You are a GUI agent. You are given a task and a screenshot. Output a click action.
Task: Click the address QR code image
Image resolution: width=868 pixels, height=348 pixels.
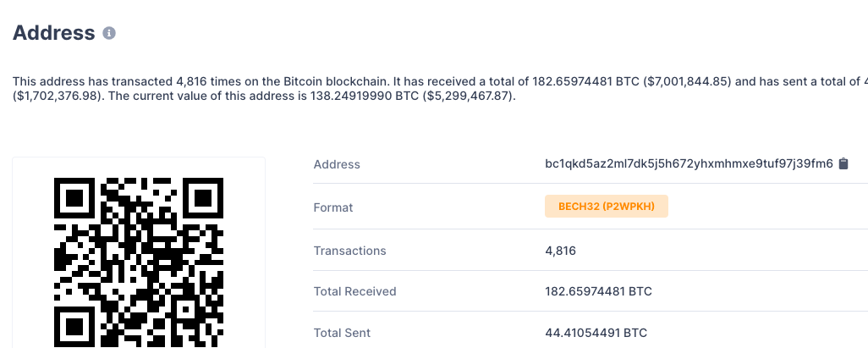click(139, 262)
